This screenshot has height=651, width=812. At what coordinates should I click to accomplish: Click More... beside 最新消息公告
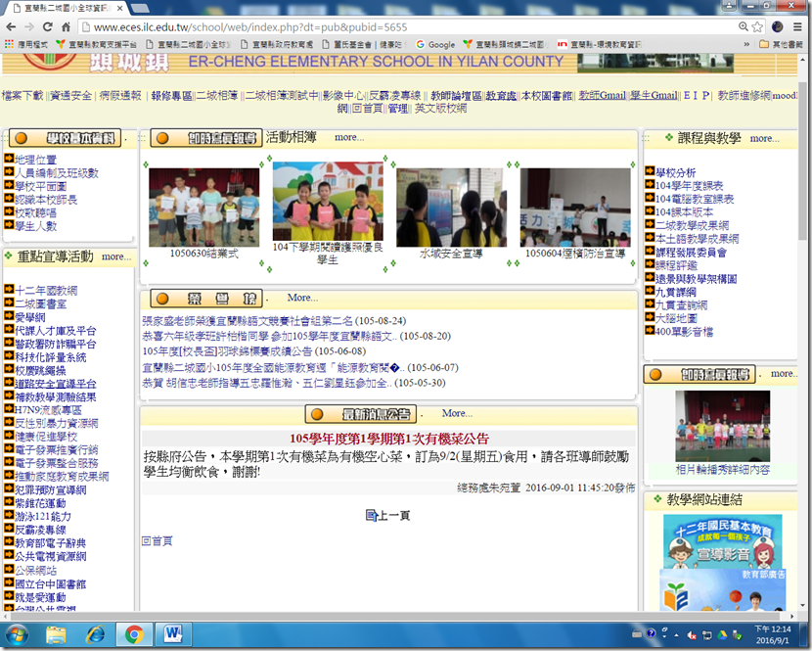click(x=457, y=413)
